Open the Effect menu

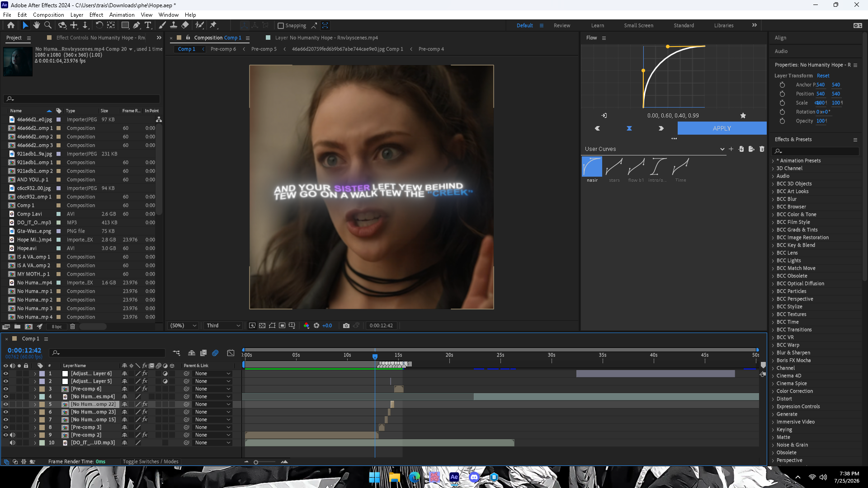[96, 15]
